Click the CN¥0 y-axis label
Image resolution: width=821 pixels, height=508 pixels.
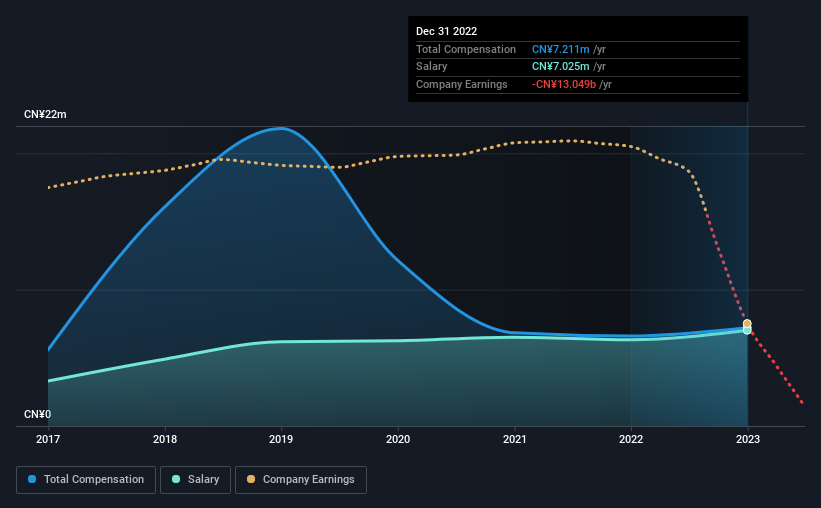(x=37, y=414)
